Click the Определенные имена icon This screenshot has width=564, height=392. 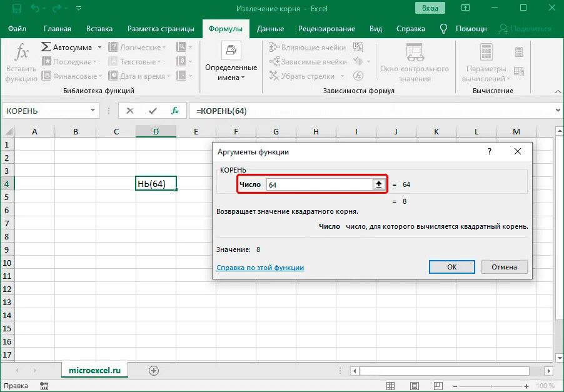point(231,51)
